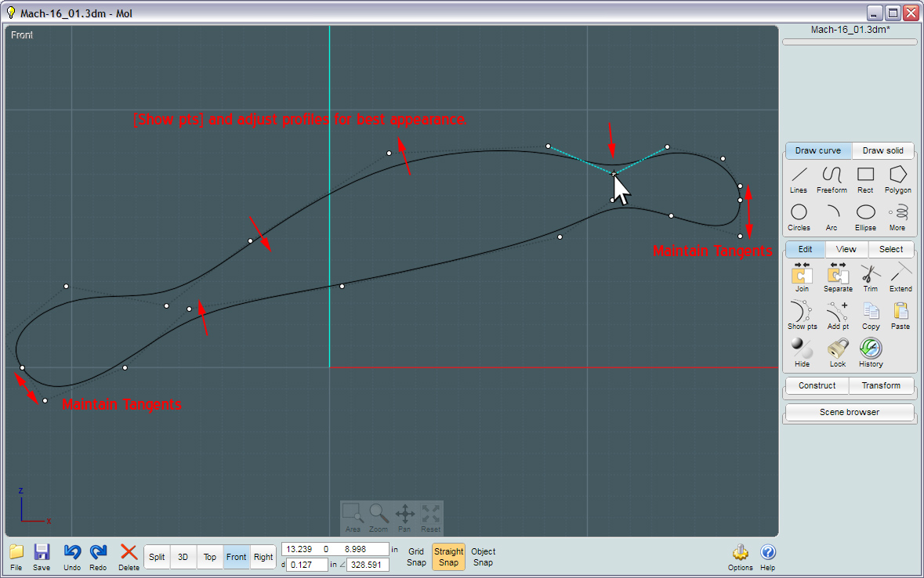Open the Scene browser panel

pyautogui.click(x=850, y=412)
